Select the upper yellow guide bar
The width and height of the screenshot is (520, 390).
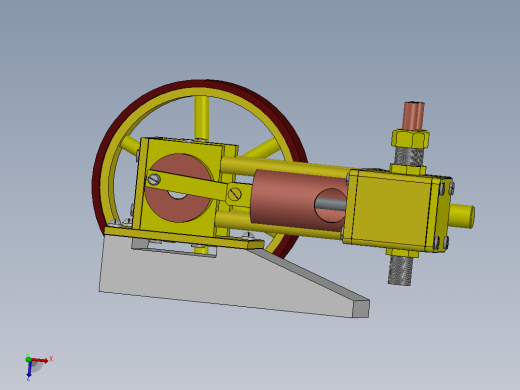click(283, 166)
